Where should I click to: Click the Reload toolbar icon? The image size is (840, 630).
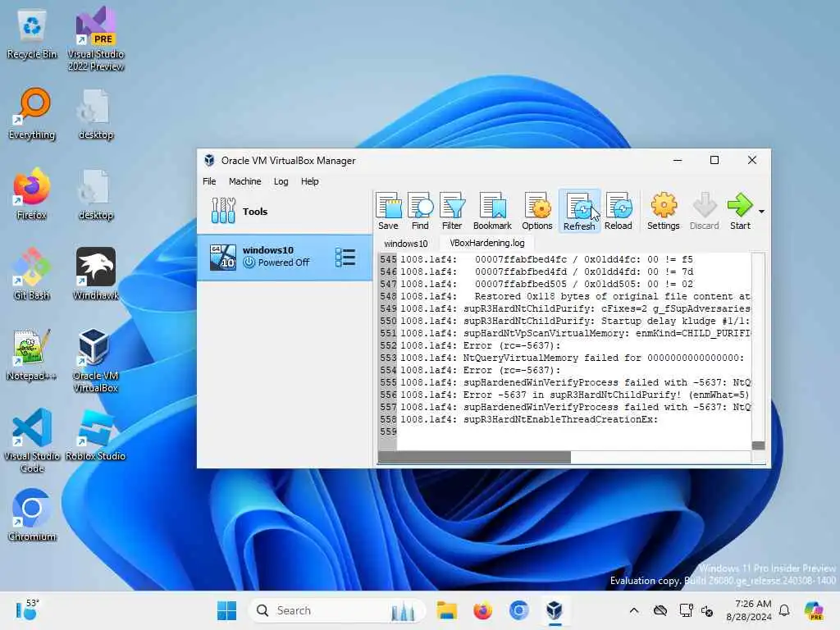point(619,211)
